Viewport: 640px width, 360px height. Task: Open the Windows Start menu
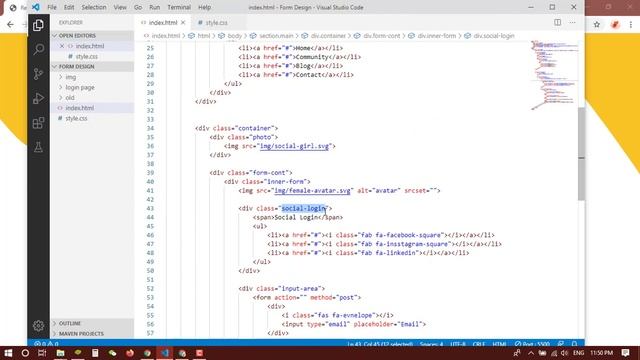pyautogui.click(x=8, y=353)
